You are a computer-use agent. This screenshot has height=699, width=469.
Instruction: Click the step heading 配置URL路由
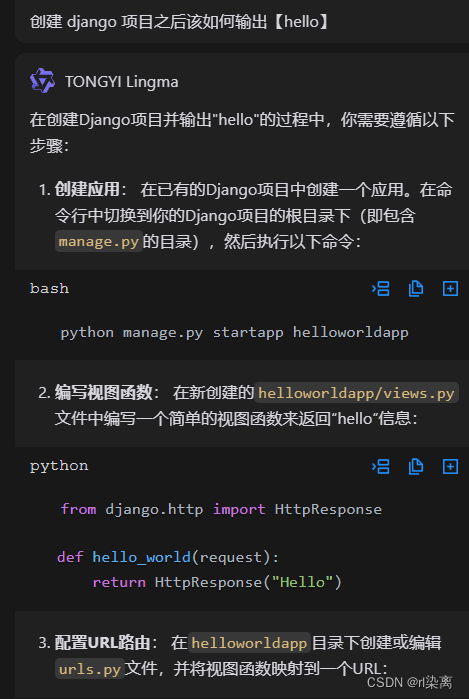[102, 642]
